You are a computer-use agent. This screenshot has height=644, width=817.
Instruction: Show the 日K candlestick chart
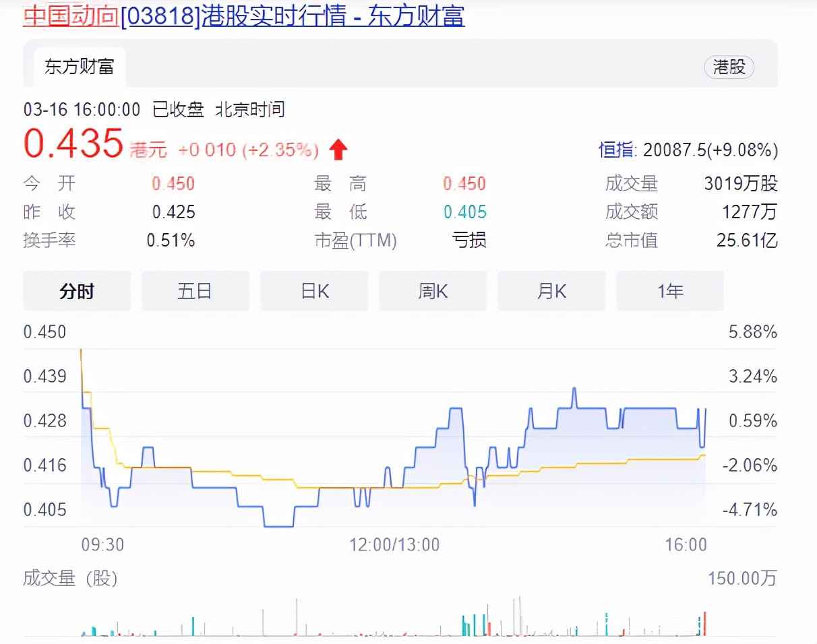tap(314, 291)
